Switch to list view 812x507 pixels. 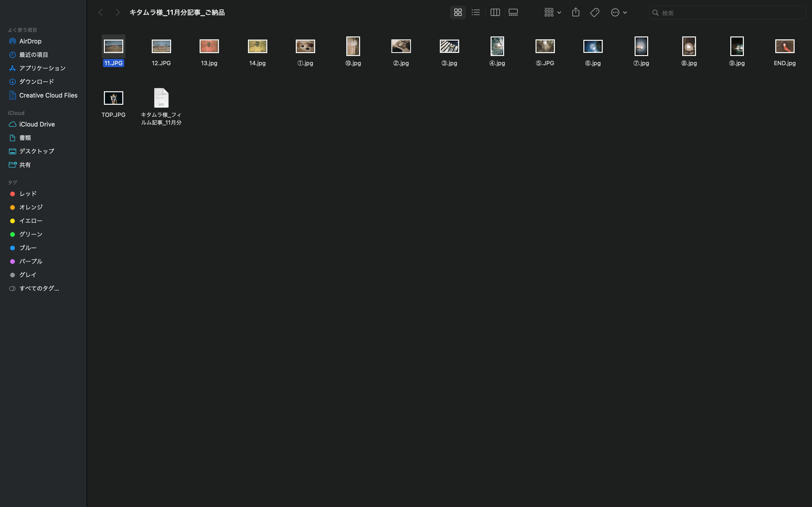pyautogui.click(x=475, y=12)
